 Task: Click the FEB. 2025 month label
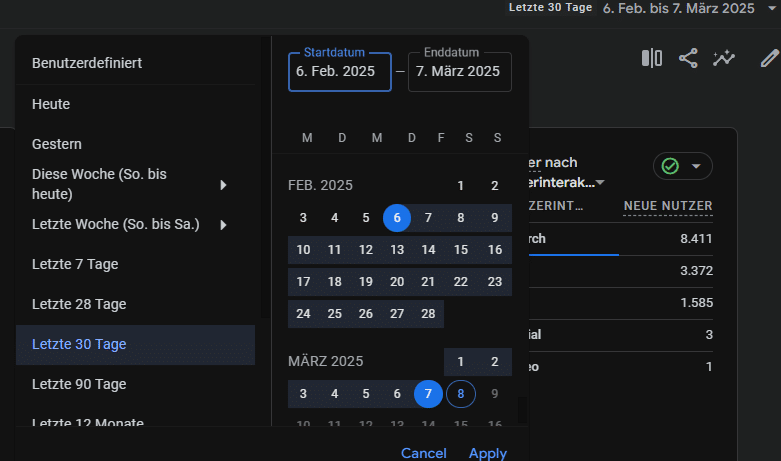pos(320,185)
